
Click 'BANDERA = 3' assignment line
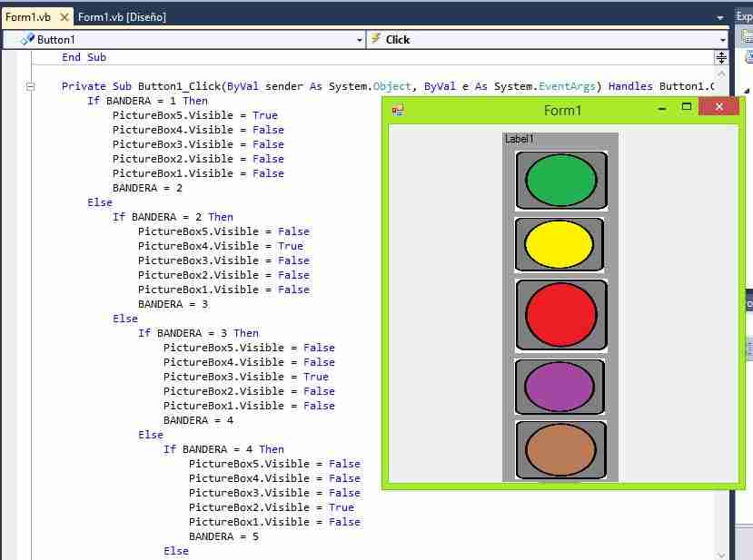click(x=173, y=304)
